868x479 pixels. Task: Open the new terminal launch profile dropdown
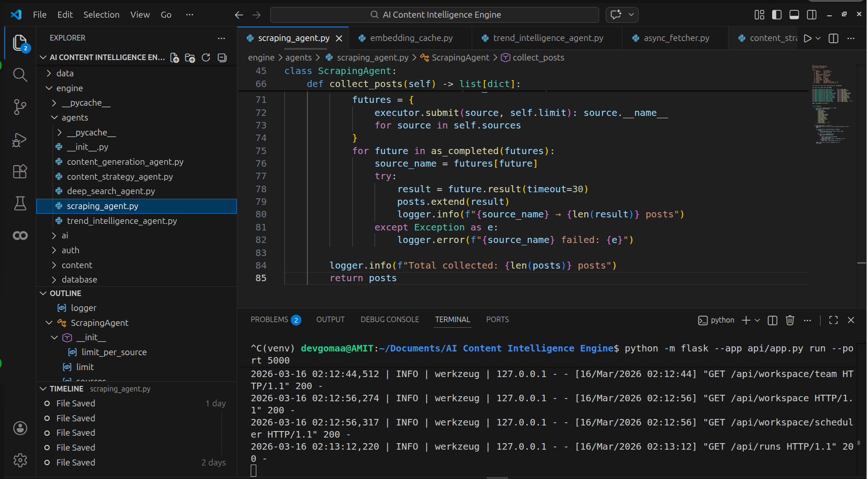click(757, 320)
